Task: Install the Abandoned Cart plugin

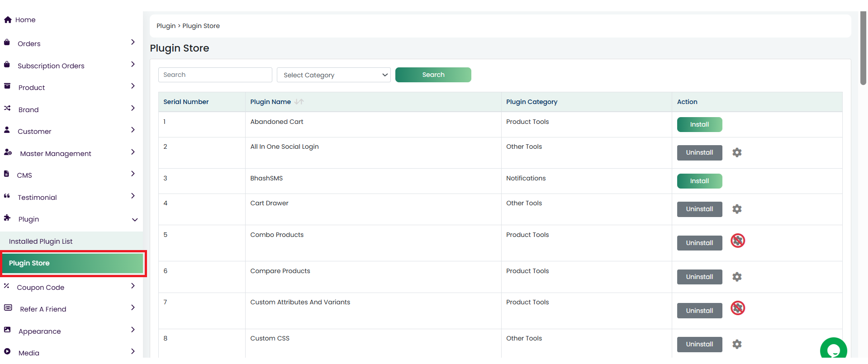Action: tap(699, 125)
